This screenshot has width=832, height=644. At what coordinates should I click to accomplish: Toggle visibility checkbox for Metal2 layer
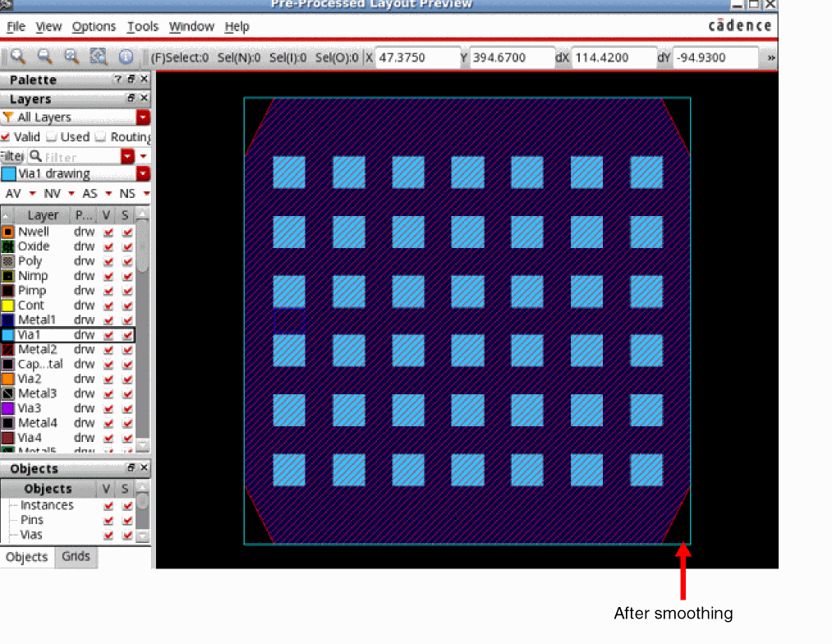pyautogui.click(x=108, y=350)
